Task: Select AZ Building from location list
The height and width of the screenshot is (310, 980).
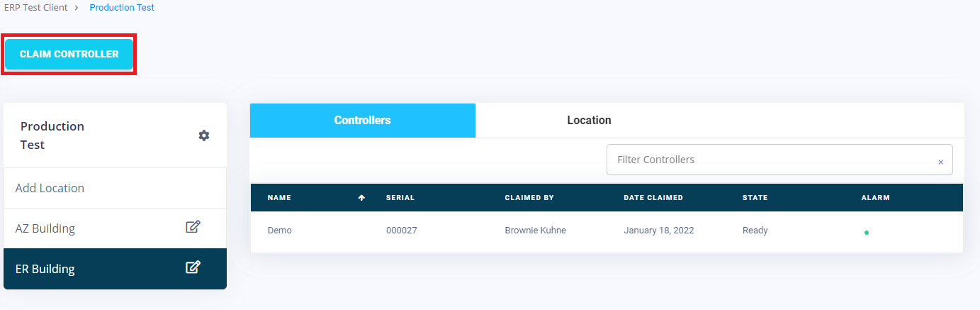Action: point(45,228)
